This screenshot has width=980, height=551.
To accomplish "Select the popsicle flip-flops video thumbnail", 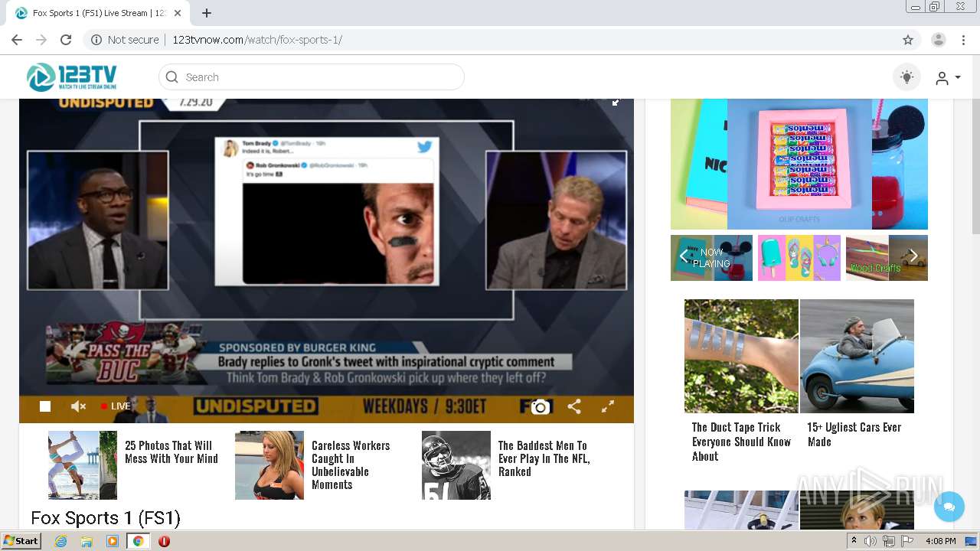I will pos(799,258).
